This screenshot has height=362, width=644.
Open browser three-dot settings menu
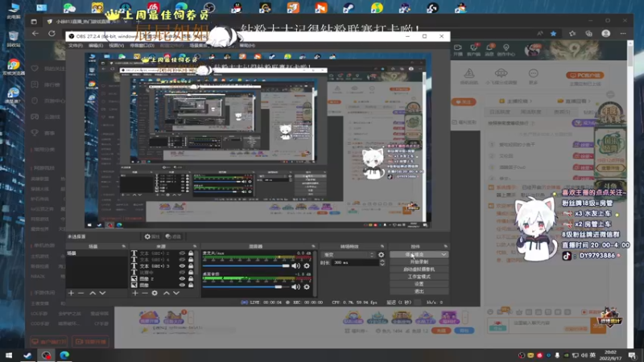pos(623,34)
